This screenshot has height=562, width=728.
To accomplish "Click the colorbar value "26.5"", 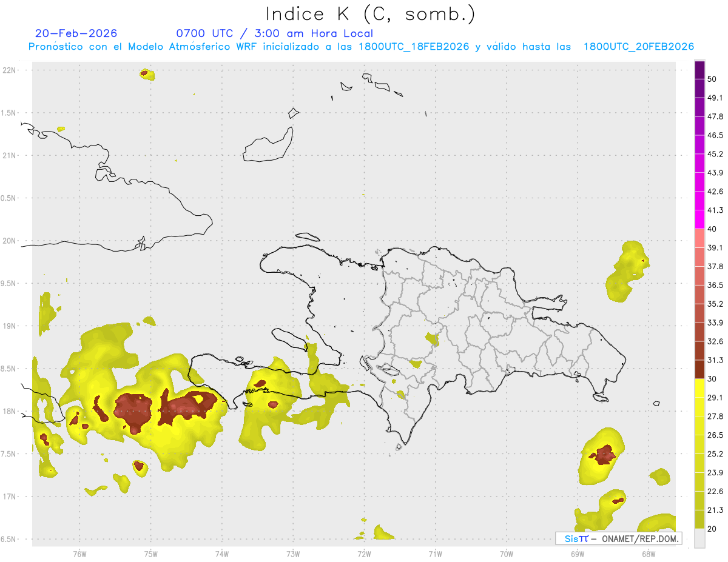I will (x=715, y=435).
